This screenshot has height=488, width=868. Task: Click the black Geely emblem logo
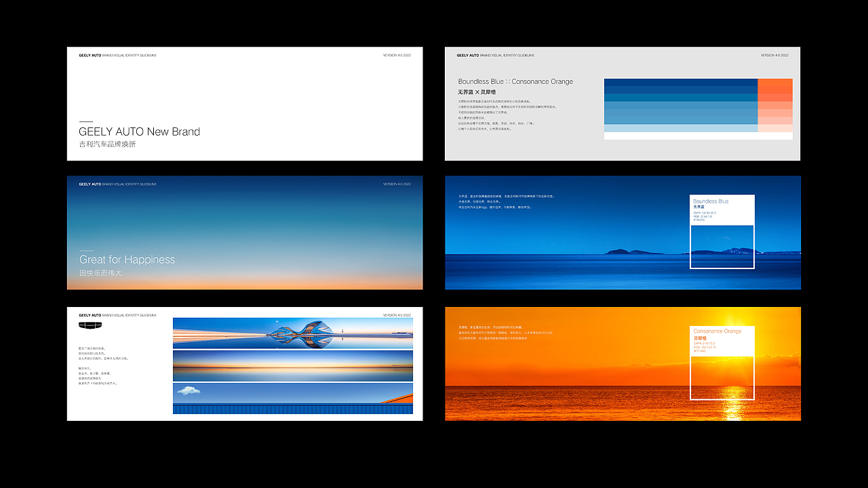pyautogui.click(x=90, y=325)
